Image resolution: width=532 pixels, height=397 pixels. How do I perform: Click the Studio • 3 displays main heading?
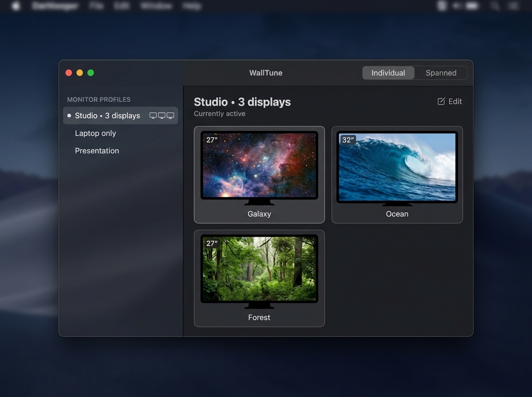243,102
